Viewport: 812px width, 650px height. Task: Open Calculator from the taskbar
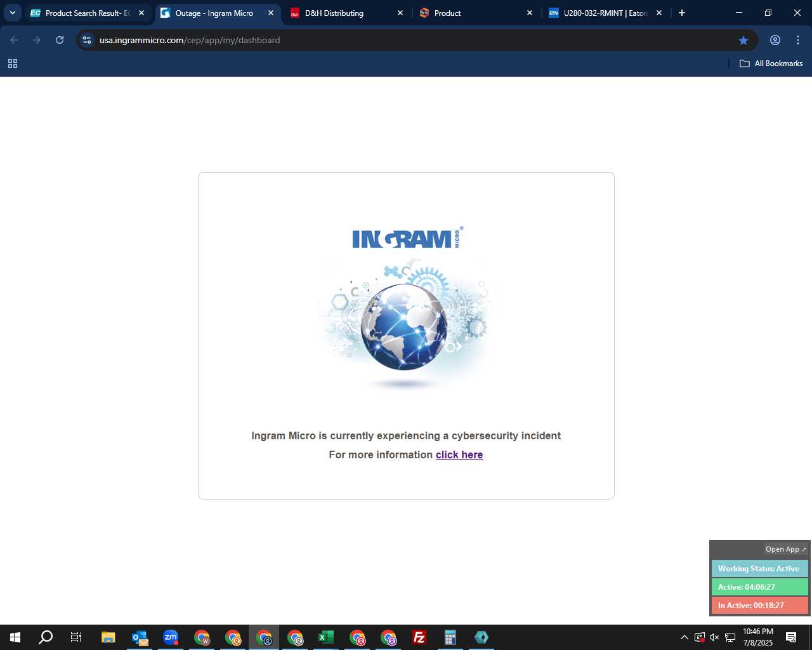pyautogui.click(x=450, y=637)
